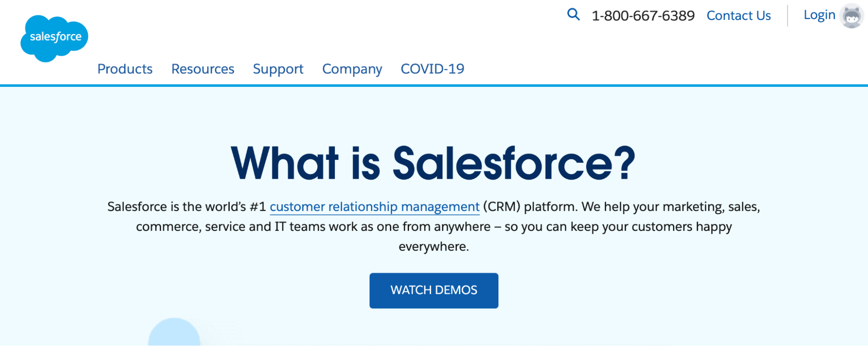The image size is (868, 346).
Task: Click the blue line under the navigation
Action: [x=434, y=86]
